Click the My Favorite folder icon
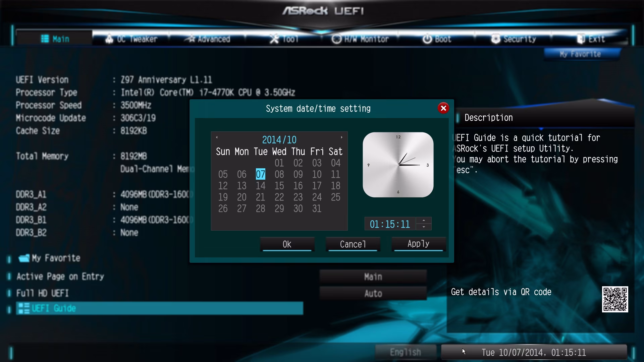 click(24, 258)
